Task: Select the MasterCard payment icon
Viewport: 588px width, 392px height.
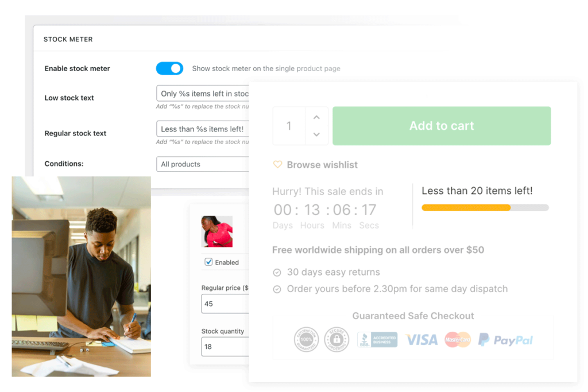Action: (x=458, y=340)
